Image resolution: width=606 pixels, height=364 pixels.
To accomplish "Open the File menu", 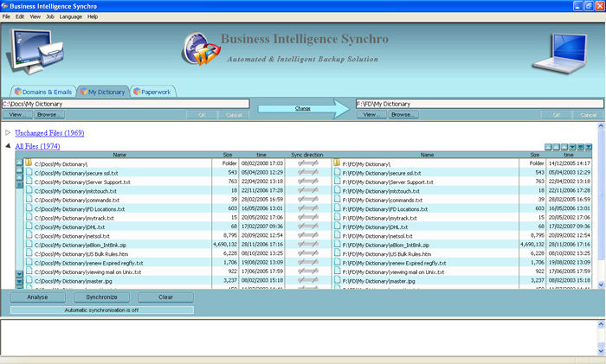I will (x=6, y=16).
